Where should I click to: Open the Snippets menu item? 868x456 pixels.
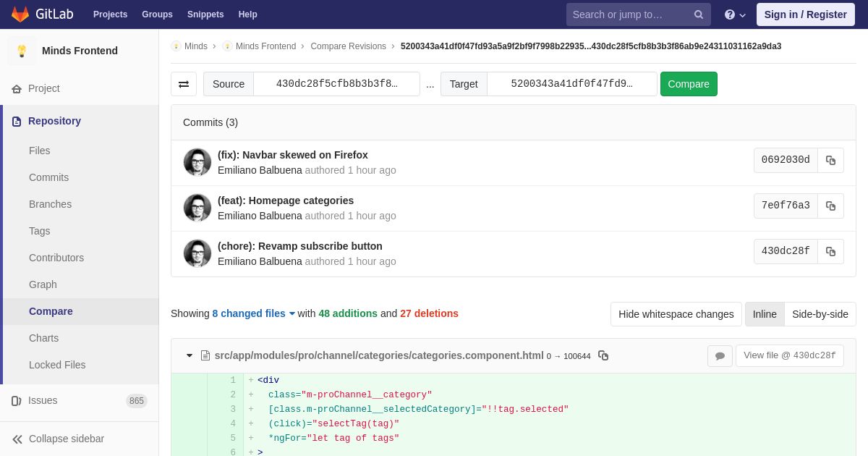click(x=205, y=14)
